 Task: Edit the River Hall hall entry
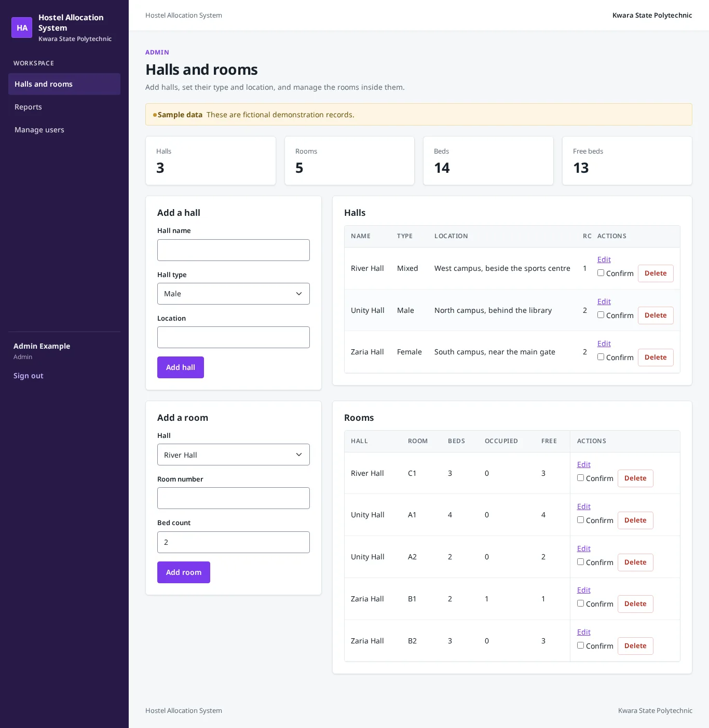click(x=604, y=259)
